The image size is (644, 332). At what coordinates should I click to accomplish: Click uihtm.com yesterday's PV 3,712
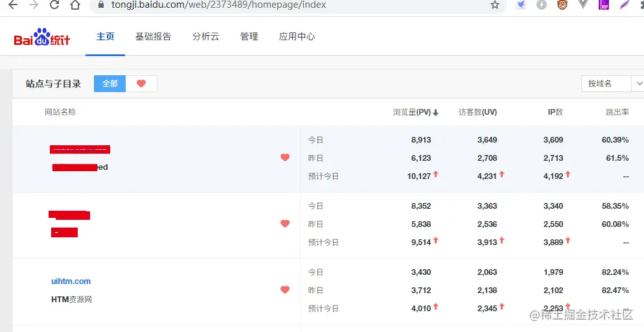pyautogui.click(x=421, y=290)
